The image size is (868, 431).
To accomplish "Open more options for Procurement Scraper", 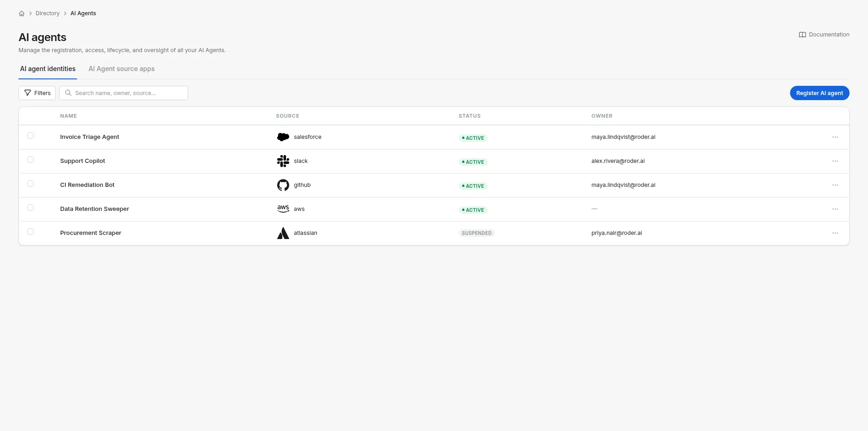I will click(x=835, y=233).
